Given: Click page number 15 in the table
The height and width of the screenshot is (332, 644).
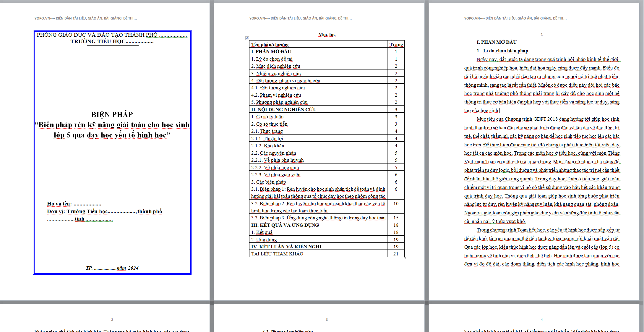Looking at the screenshot, I should [396, 218].
